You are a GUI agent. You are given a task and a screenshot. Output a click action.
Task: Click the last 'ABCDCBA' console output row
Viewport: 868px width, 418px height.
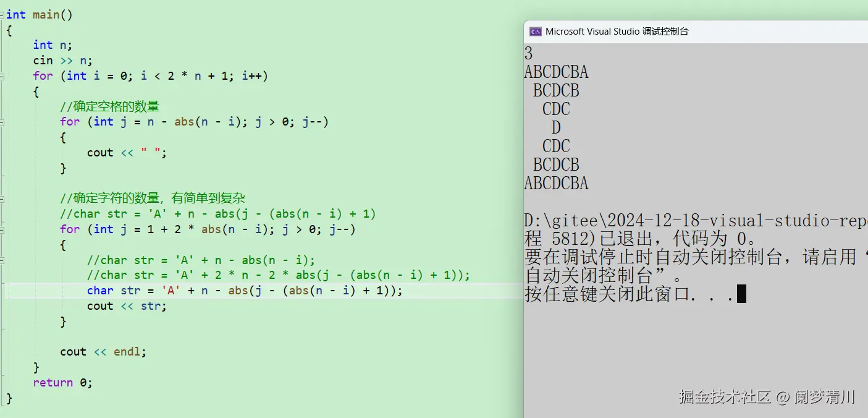click(556, 184)
